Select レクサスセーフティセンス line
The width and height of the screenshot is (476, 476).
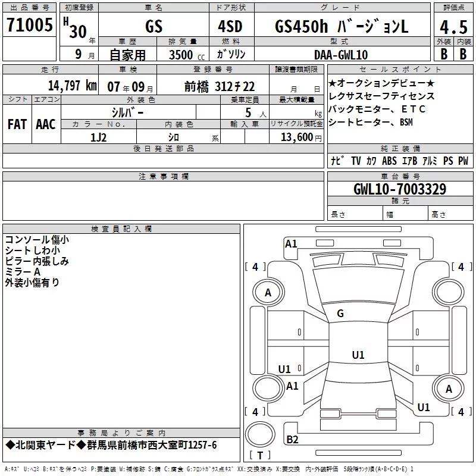tap(381, 96)
